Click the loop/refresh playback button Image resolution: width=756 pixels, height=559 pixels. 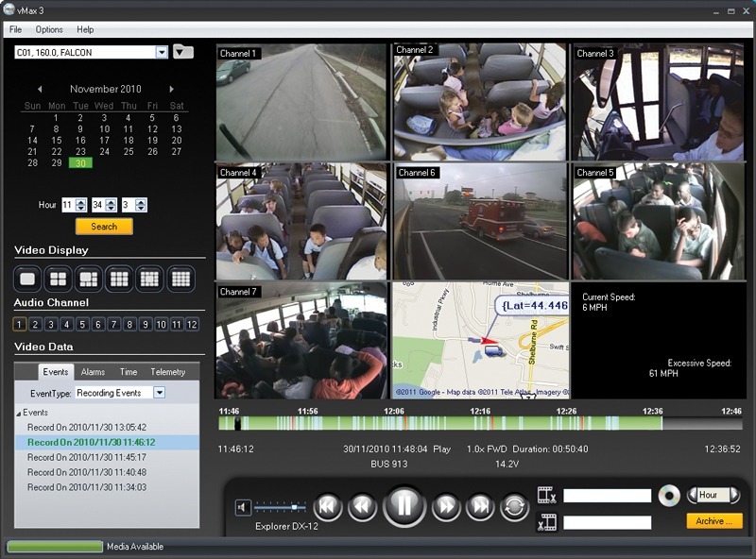[x=514, y=506]
